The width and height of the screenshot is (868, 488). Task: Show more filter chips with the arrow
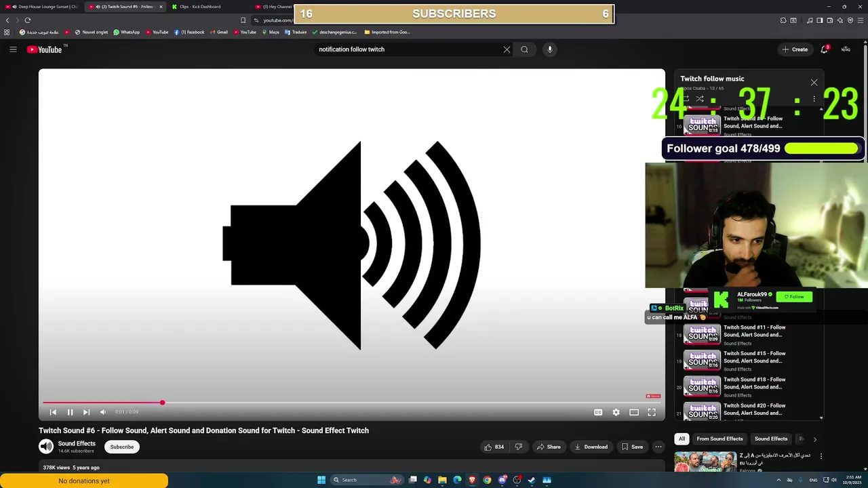pos(815,439)
